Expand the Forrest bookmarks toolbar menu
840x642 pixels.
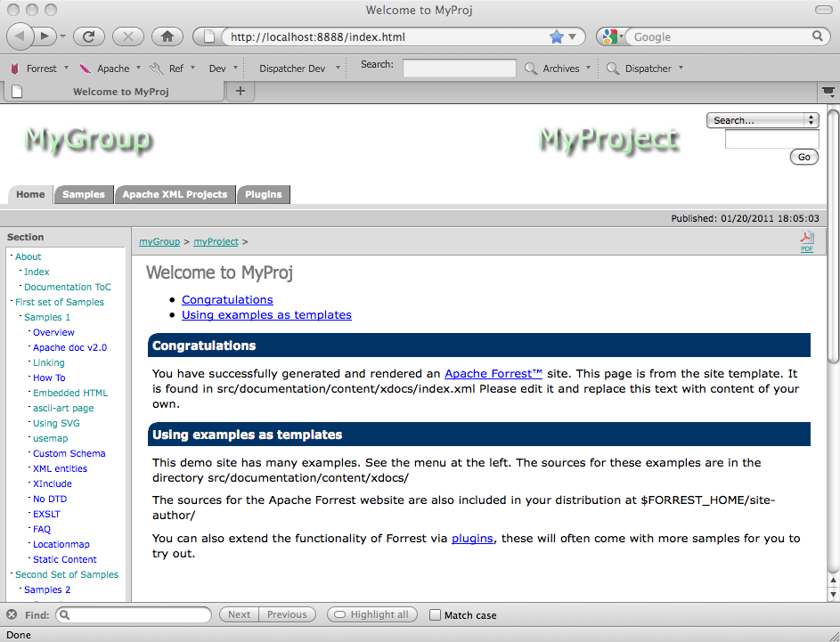36,69
